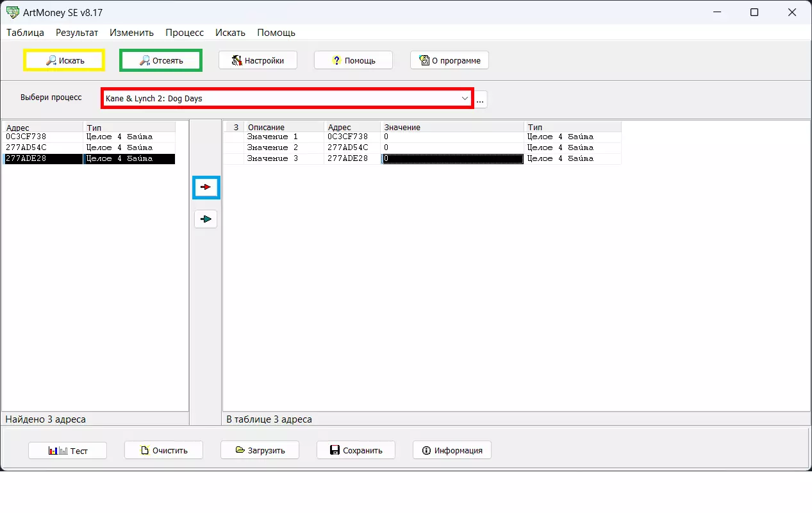The image size is (812, 513).
Task: Click the Описание column header
Action: 284,127
